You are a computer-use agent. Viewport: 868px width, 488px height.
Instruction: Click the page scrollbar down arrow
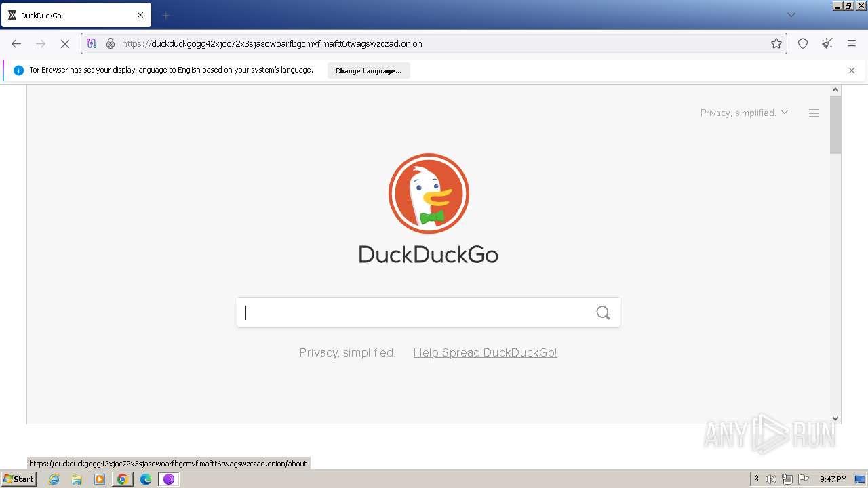point(835,418)
